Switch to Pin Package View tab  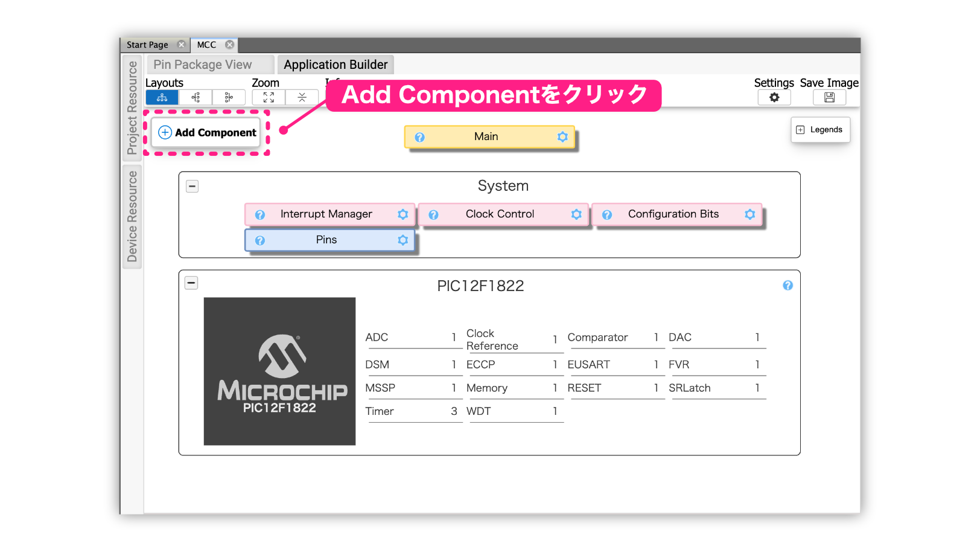click(x=210, y=65)
